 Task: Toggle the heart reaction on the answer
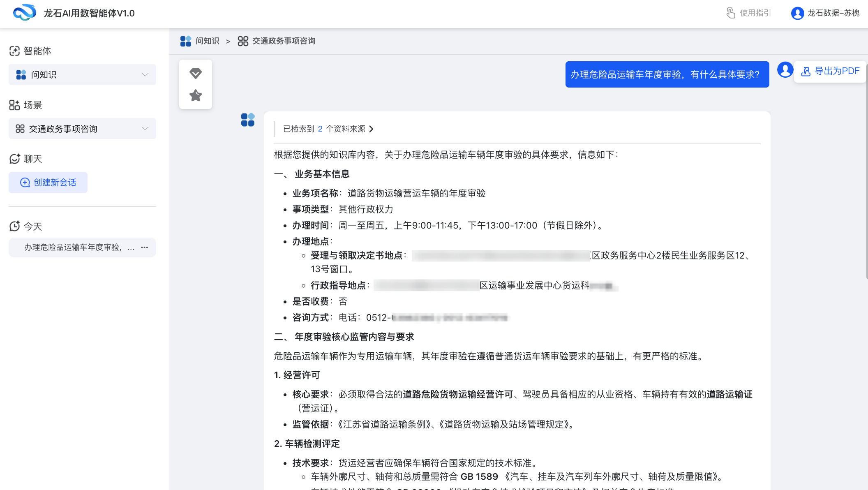[x=195, y=73]
